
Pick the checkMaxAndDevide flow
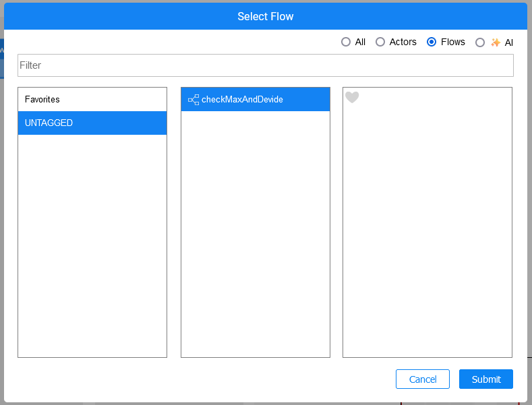coord(242,100)
